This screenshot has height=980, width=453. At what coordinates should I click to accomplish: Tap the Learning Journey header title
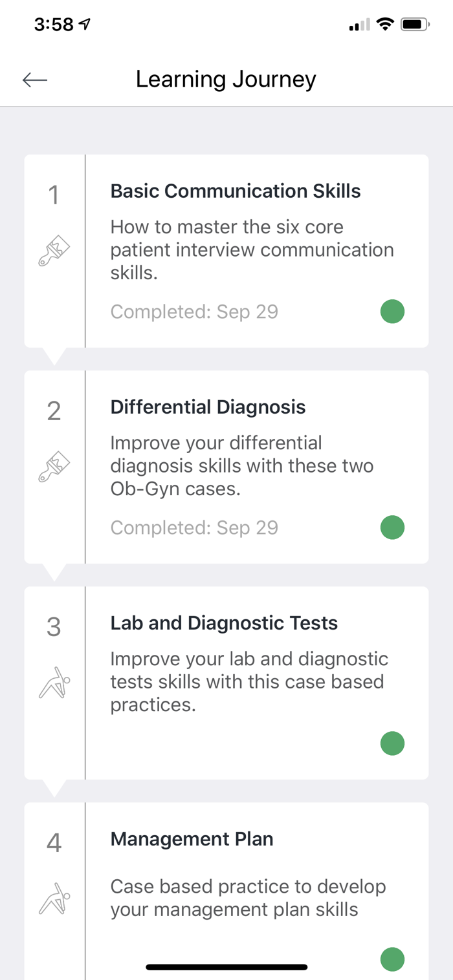(x=226, y=80)
